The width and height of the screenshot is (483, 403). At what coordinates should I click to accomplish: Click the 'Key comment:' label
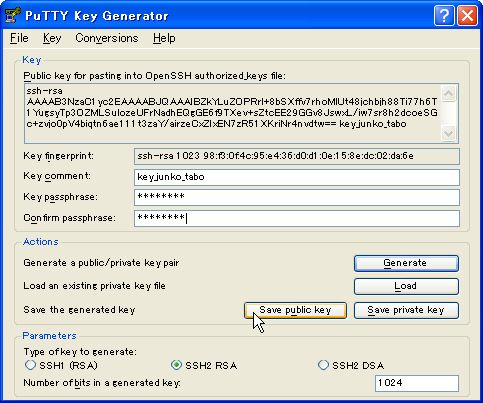click(x=57, y=176)
